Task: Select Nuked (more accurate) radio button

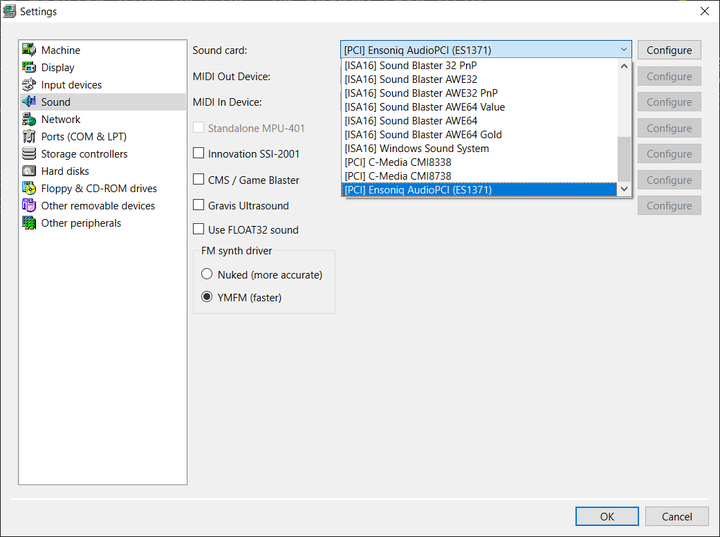Action: pos(207,274)
